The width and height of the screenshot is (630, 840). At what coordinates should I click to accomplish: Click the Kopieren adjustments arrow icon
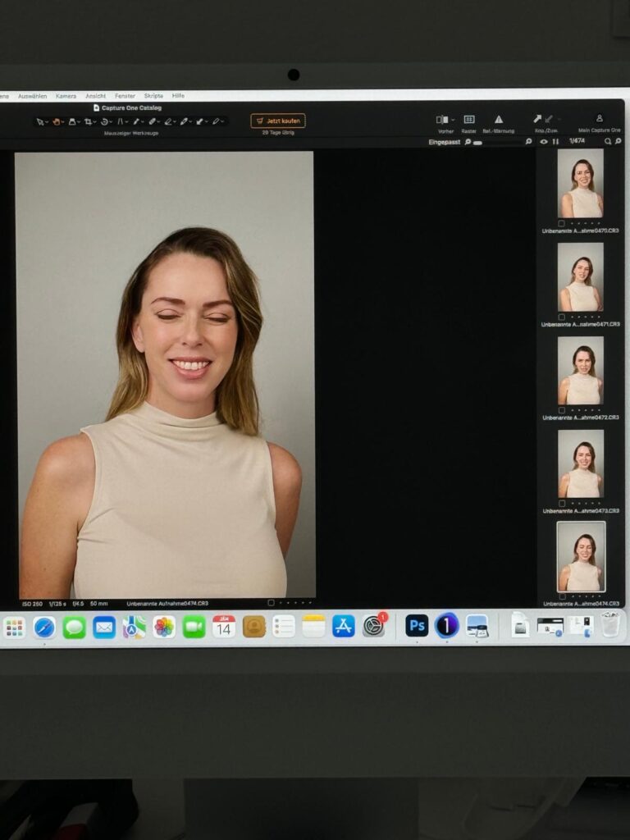[537, 120]
